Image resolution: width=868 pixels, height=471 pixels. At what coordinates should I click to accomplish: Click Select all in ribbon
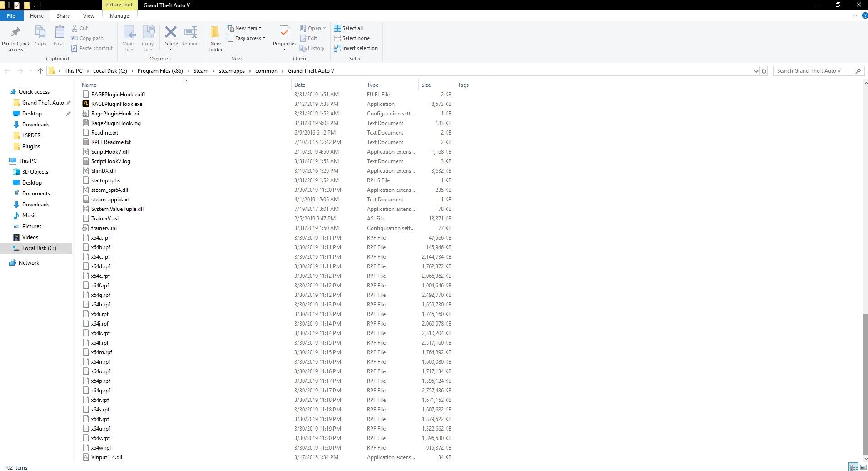(x=348, y=28)
